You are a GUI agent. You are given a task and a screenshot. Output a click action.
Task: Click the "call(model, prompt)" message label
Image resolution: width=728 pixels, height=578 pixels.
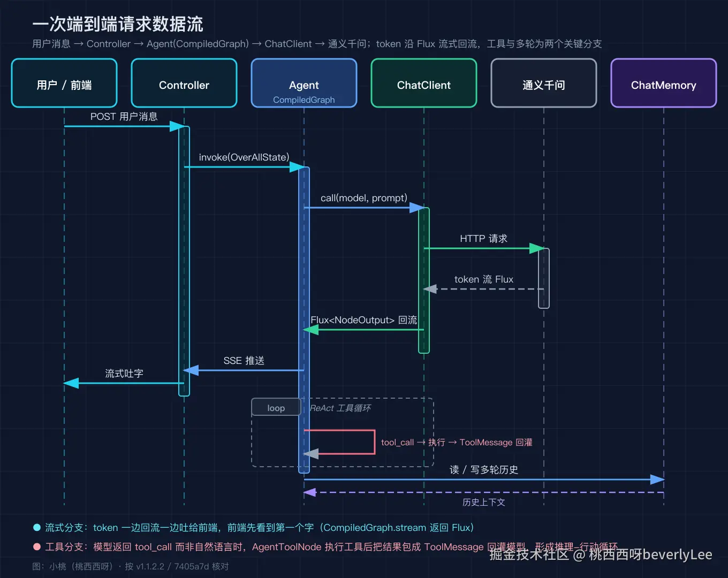(x=364, y=198)
